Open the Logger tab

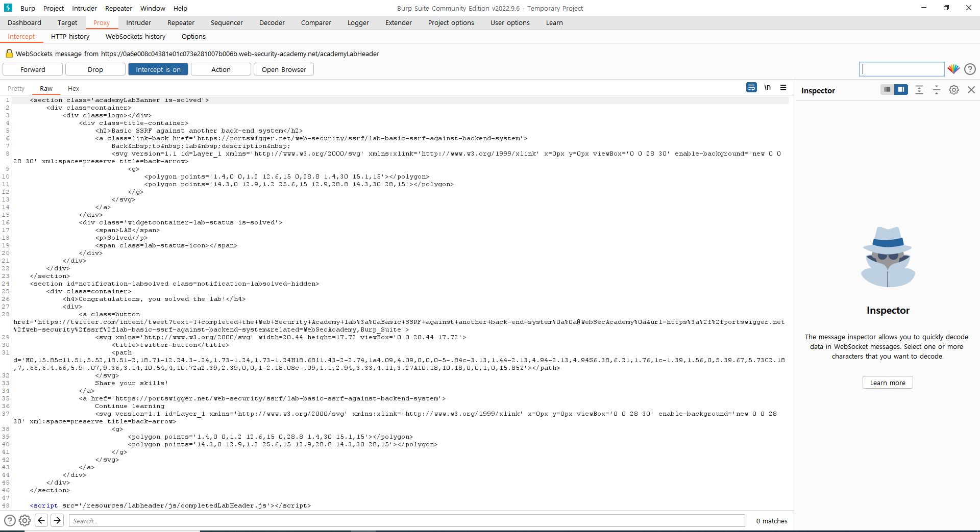click(358, 22)
